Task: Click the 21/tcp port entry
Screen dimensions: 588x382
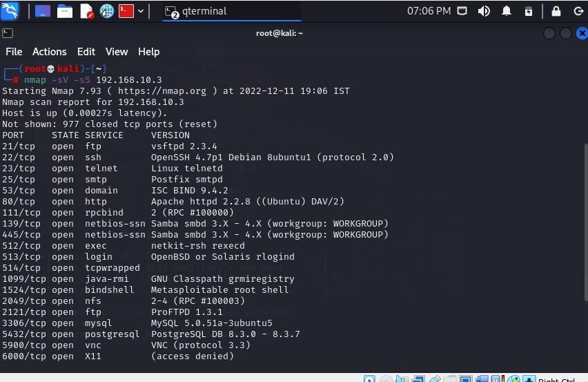Action: (x=19, y=146)
